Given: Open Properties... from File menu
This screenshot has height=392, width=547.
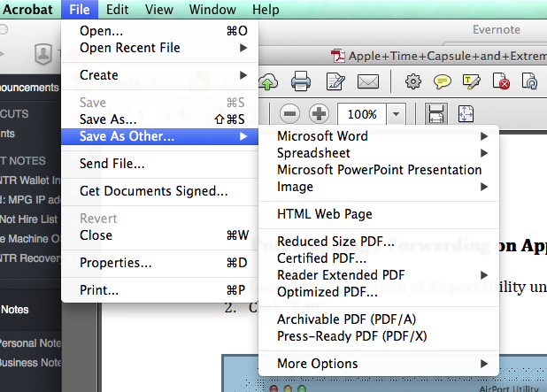Looking at the screenshot, I should point(160,263).
